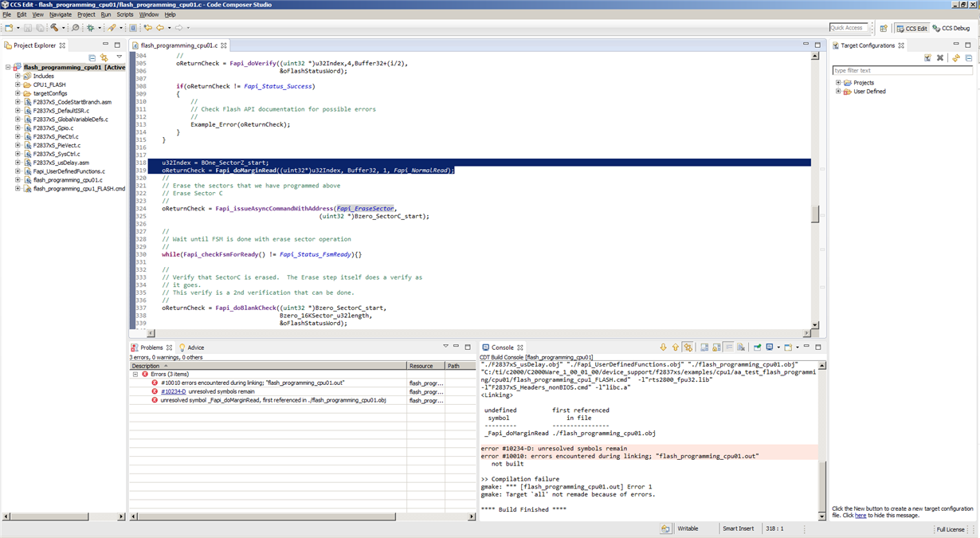This screenshot has width=980, height=538.
Task: Open the Scripts menu
Action: point(125,14)
